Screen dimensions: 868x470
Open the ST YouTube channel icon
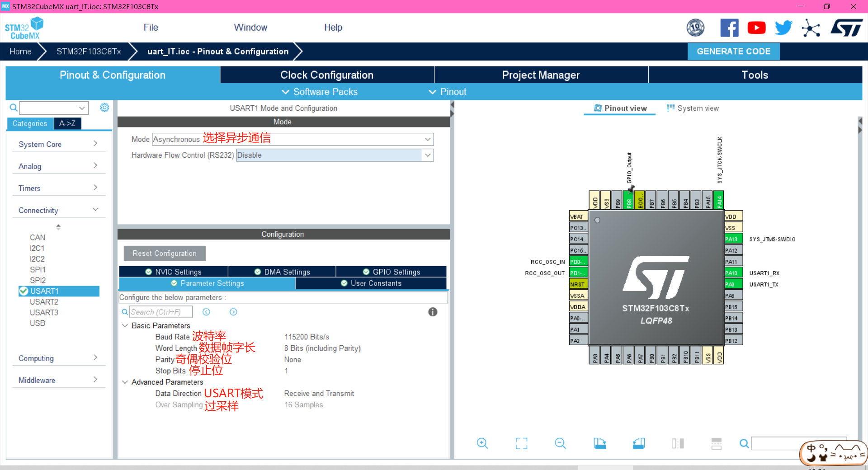pos(756,28)
